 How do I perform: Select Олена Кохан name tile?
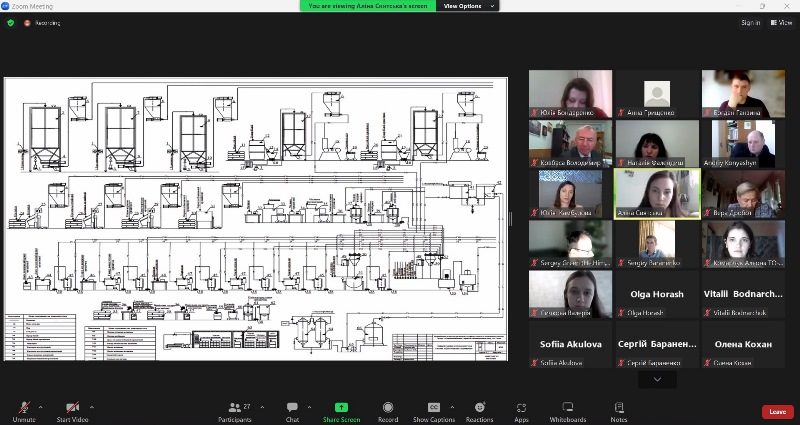pos(743,344)
